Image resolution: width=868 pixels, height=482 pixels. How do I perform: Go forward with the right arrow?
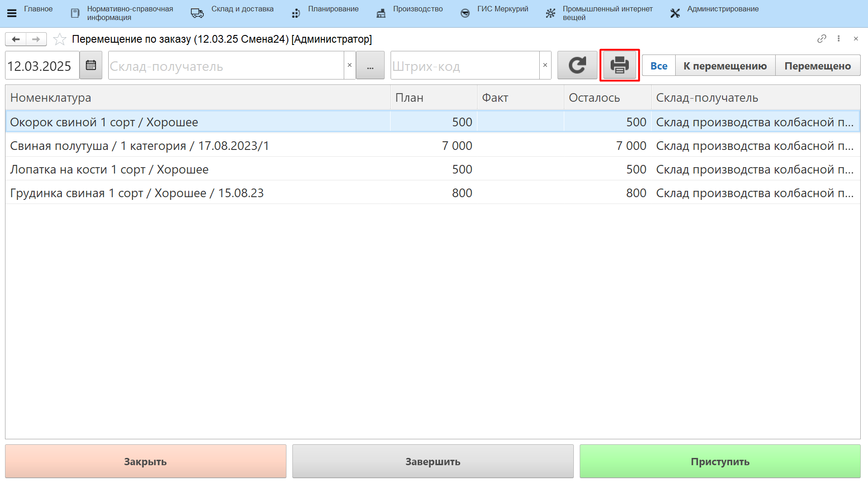[x=36, y=40]
